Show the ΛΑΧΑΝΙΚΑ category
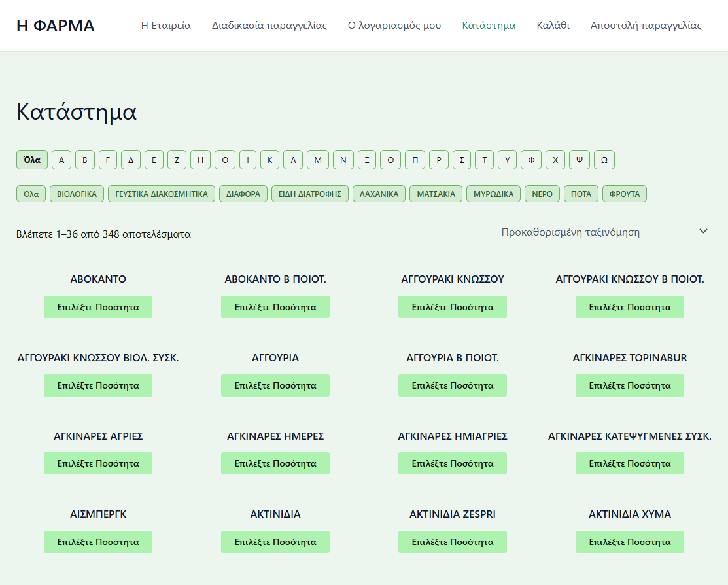Screen dimensions: 728x585 379,194
